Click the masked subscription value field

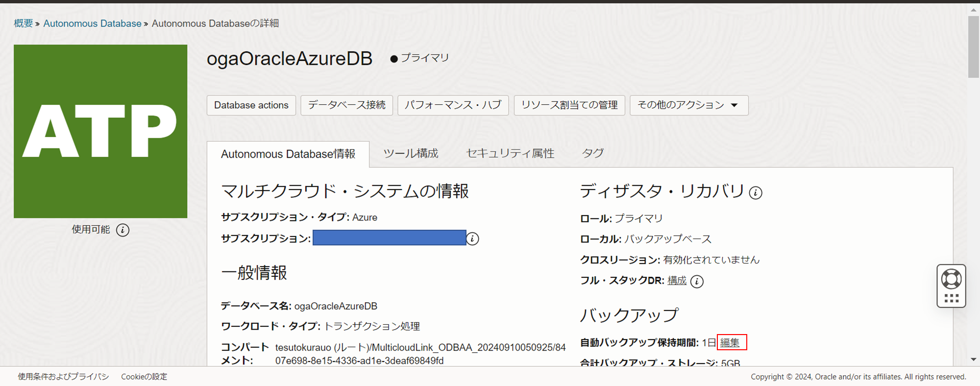coord(390,238)
